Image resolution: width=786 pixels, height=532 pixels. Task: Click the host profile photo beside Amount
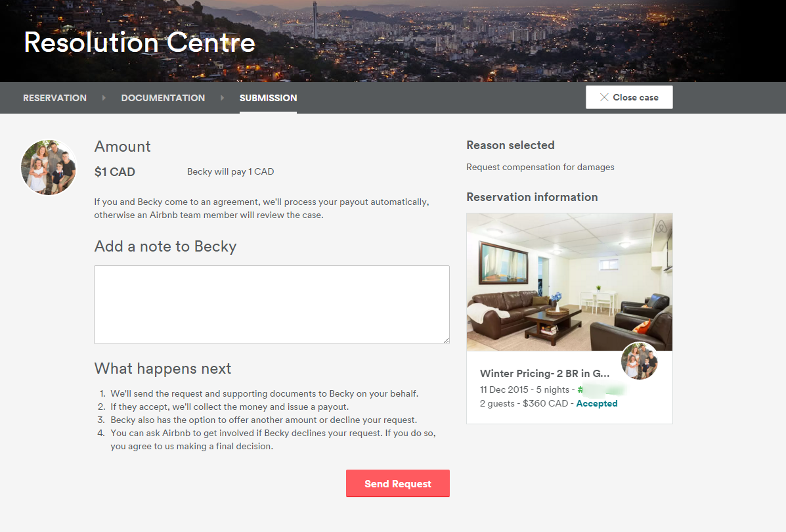(x=49, y=167)
